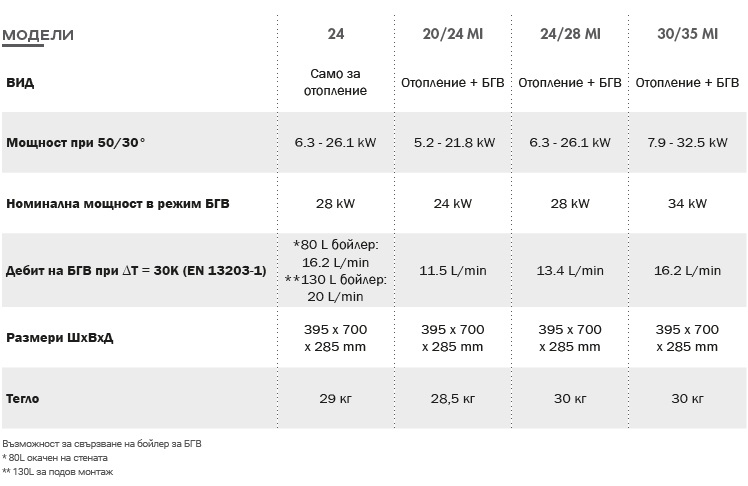Select the 24 model column header
748x486 pixels.
335,34
